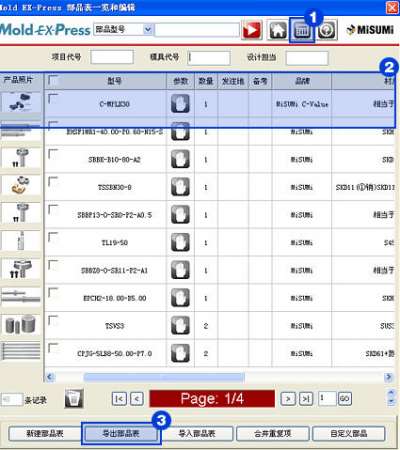The width and height of the screenshot is (400, 450).
Task: Click the brand column header
Action: point(302,81)
